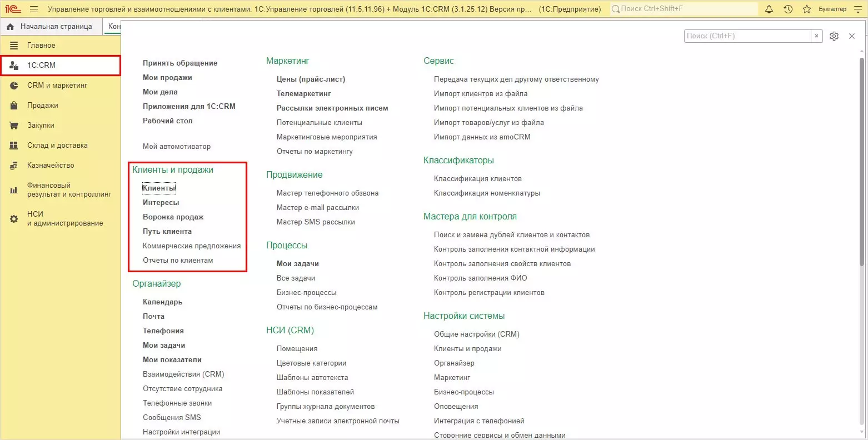Open Главное section
868x440 pixels.
(41, 46)
